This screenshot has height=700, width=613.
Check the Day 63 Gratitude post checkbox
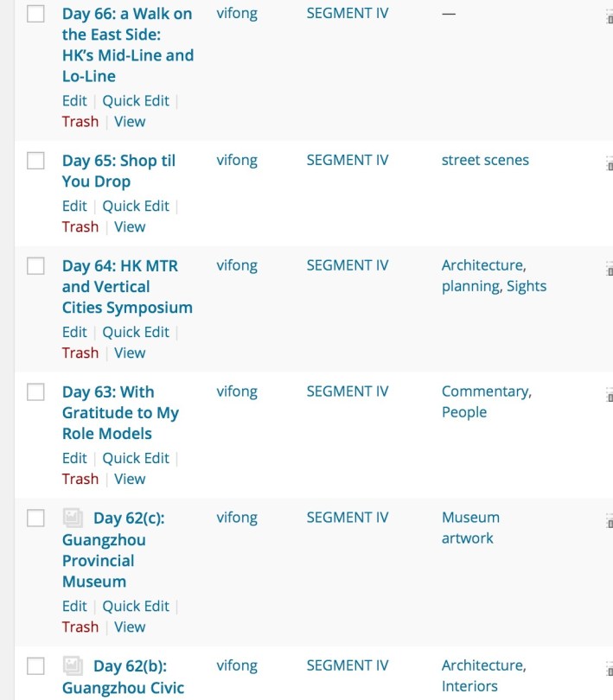(35, 392)
